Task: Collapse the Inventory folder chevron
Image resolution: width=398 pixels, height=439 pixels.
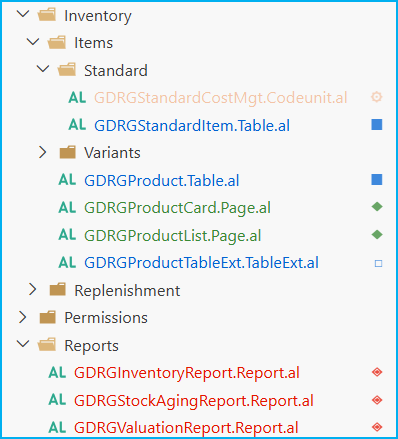Action: click(23, 14)
